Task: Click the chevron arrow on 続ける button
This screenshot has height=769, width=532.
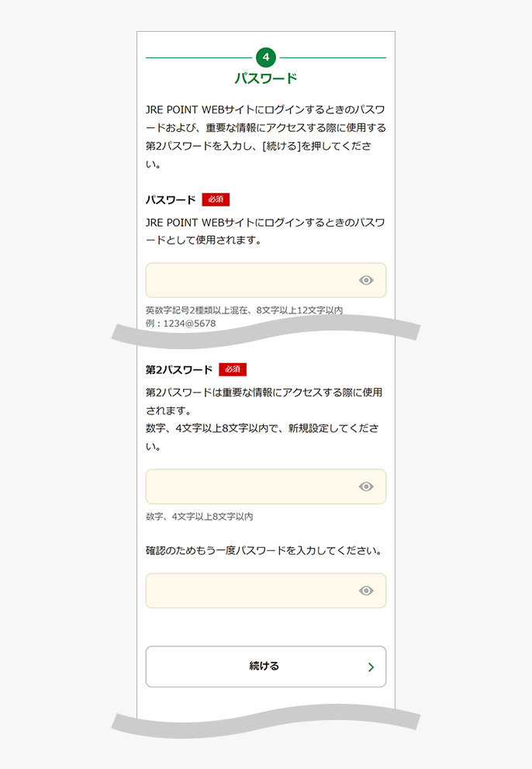Action: [x=371, y=667]
